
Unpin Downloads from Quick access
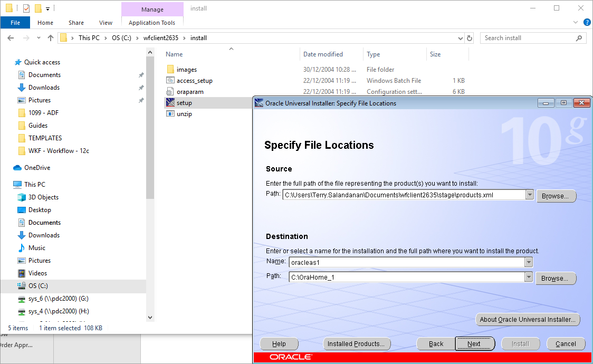click(x=141, y=87)
